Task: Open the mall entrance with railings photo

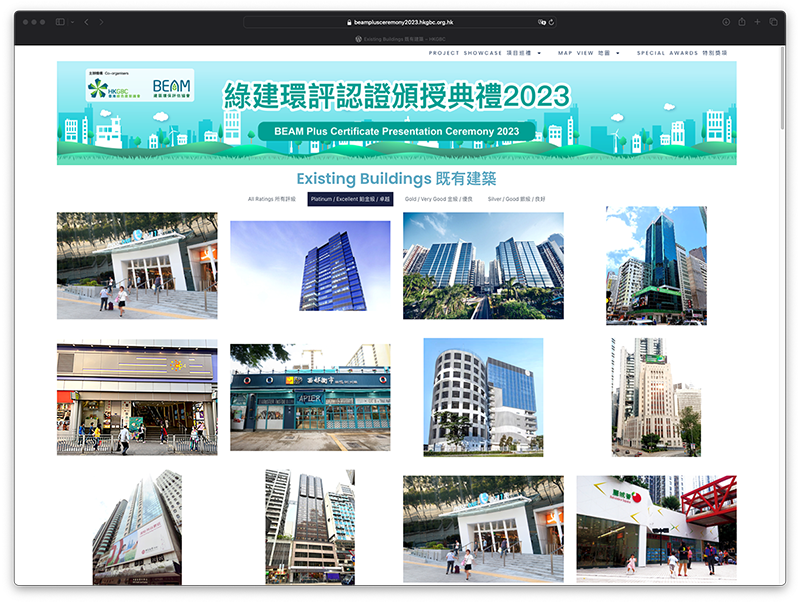Action: tap(137, 397)
